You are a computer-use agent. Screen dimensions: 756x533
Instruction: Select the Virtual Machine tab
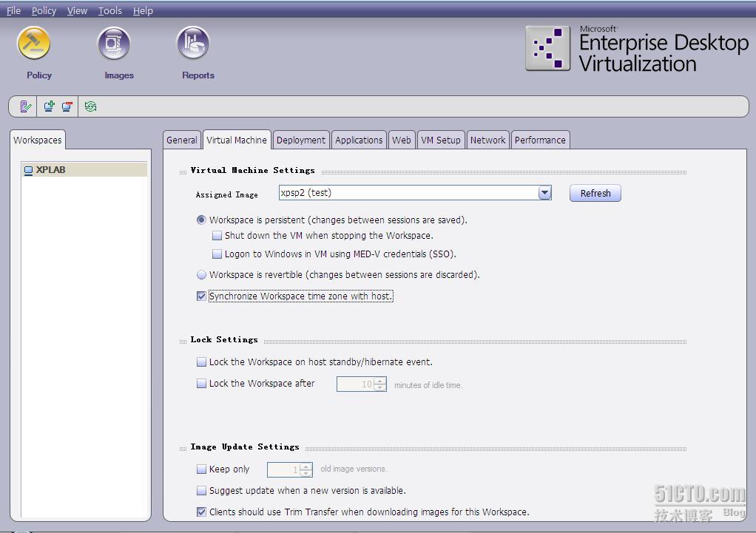[x=237, y=140]
